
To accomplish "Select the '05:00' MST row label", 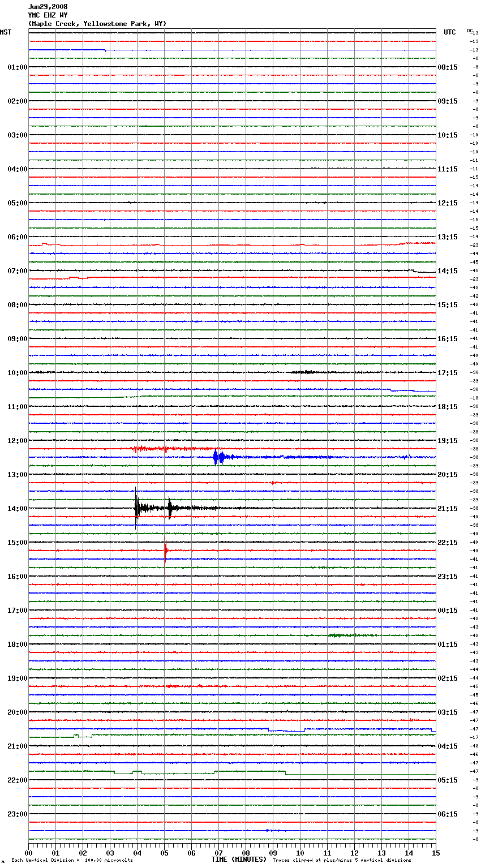I will pos(18,203).
